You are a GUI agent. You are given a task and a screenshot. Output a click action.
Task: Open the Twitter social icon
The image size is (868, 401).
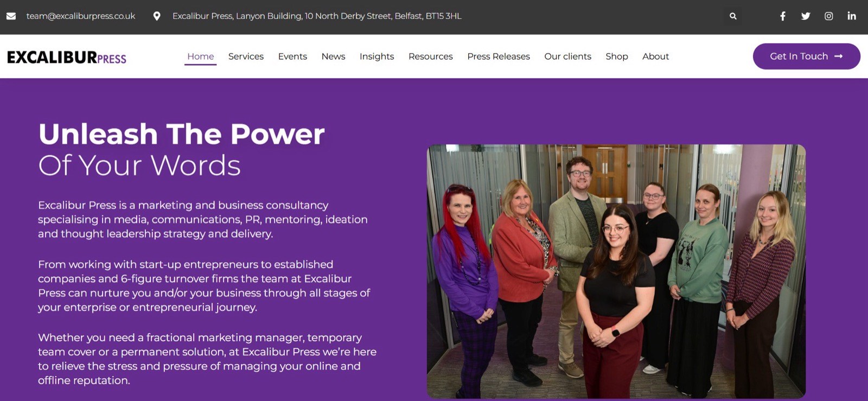(806, 16)
